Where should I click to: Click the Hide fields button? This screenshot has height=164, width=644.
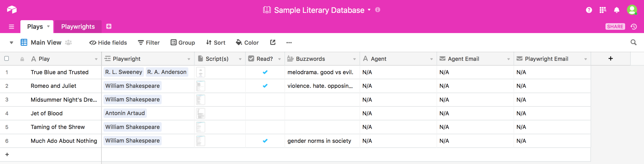coord(108,43)
